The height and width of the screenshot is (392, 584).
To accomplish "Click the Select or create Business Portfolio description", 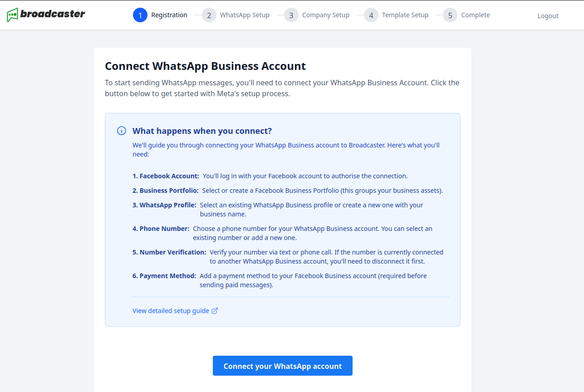I will [x=323, y=191].
